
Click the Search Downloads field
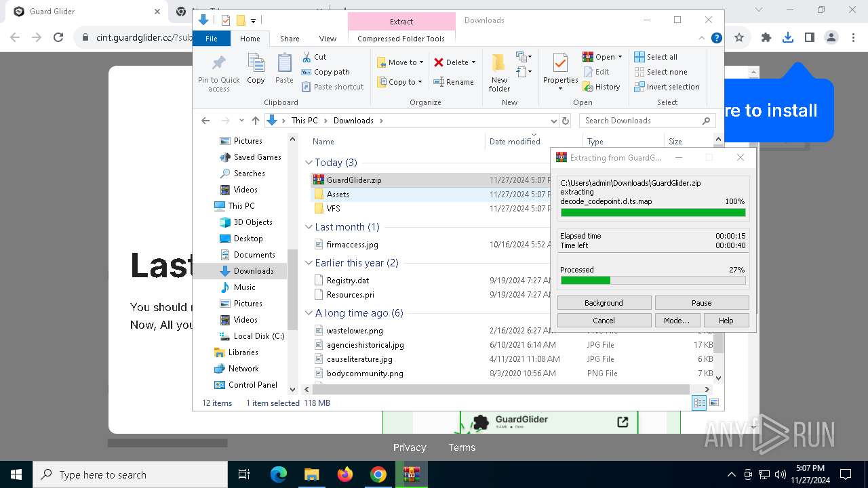pyautogui.click(x=648, y=121)
